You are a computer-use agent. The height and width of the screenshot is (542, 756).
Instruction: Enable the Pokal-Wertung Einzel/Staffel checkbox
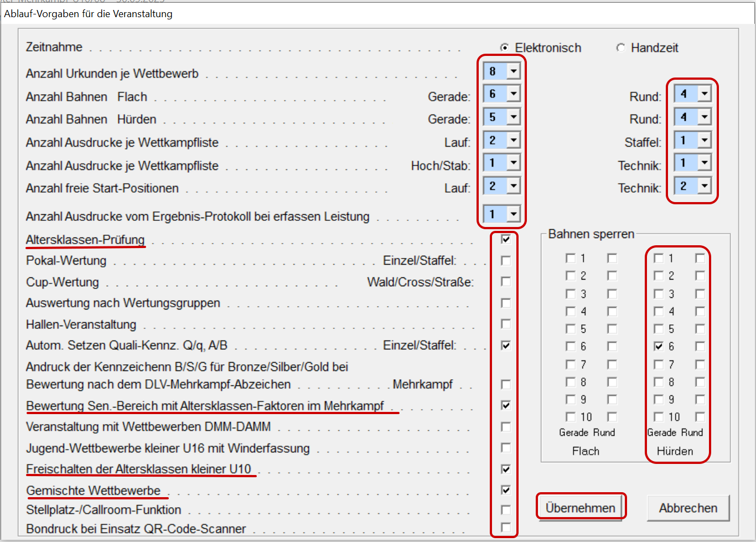pos(506,260)
